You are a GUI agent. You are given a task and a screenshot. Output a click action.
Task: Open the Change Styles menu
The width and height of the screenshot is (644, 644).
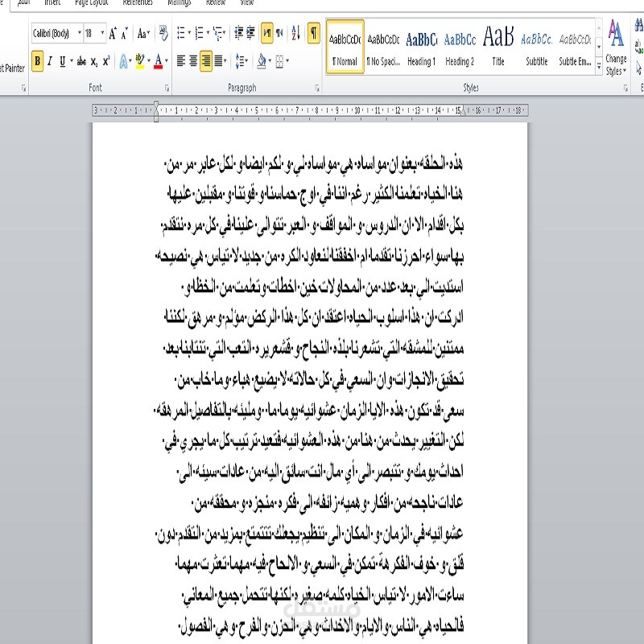coord(616,47)
